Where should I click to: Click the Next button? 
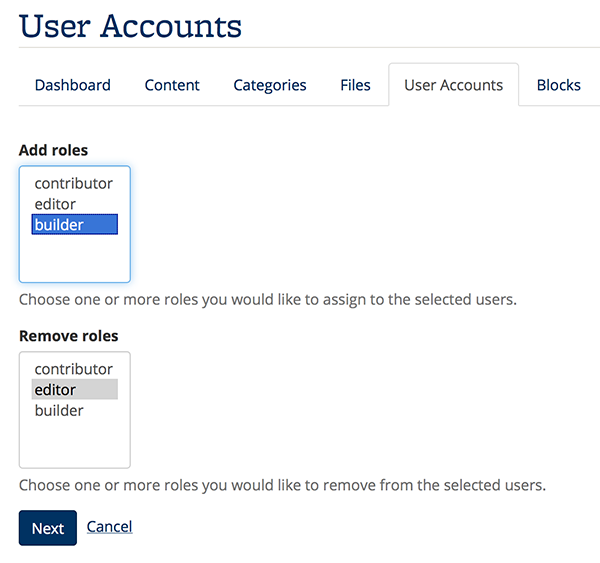[48, 528]
